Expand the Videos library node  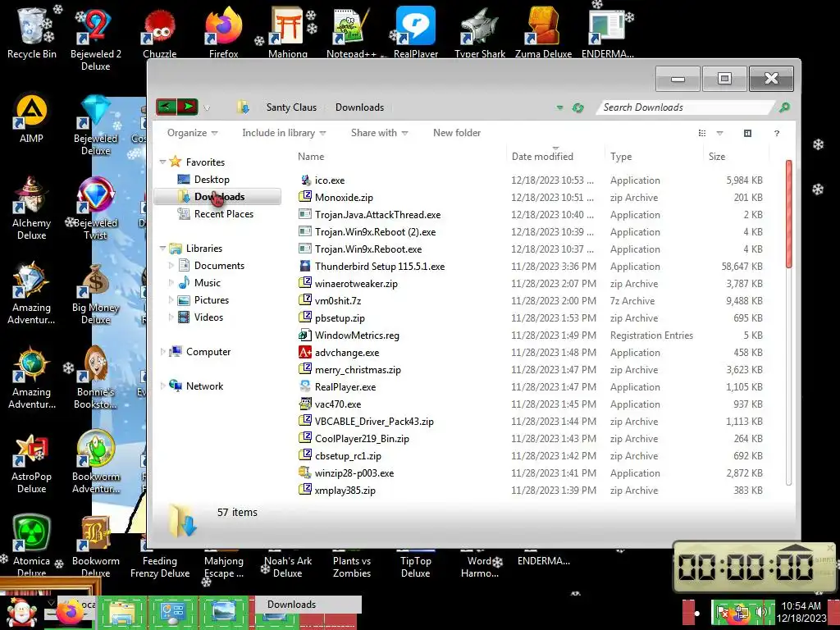coord(171,317)
